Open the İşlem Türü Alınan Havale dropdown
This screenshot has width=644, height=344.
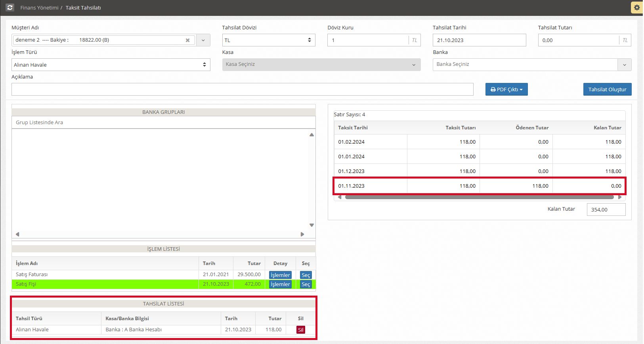pyautogui.click(x=111, y=65)
